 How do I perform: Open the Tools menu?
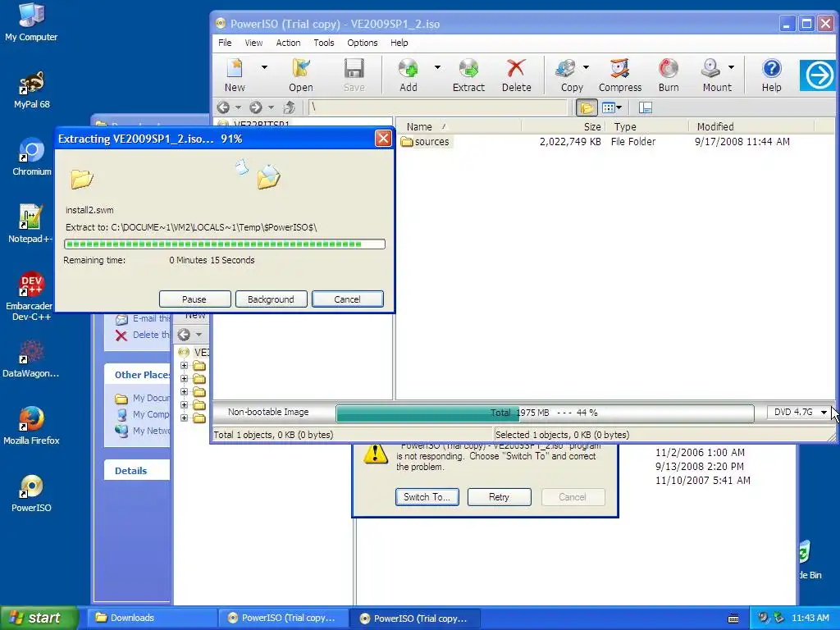point(323,43)
